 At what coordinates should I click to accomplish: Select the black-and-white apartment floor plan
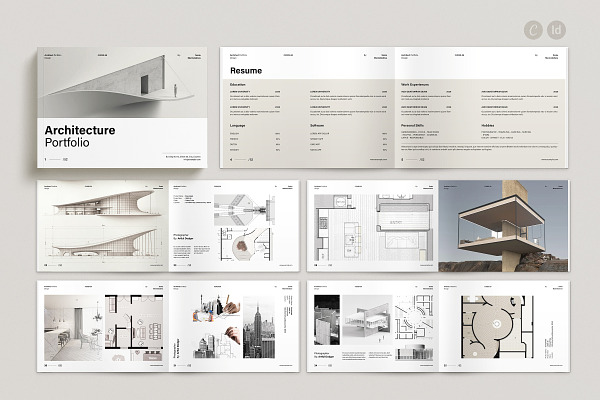pyautogui.click(x=132, y=327)
